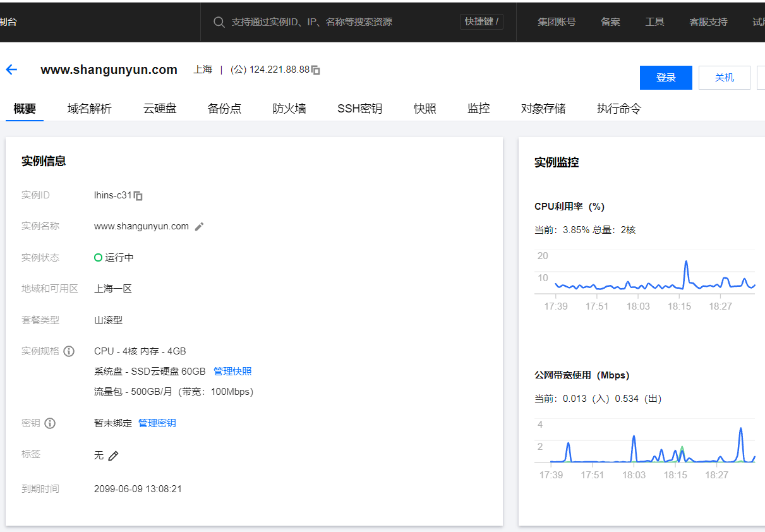765x532 pixels.
Task: Click the 上海一区 region value
Action: pyautogui.click(x=113, y=289)
